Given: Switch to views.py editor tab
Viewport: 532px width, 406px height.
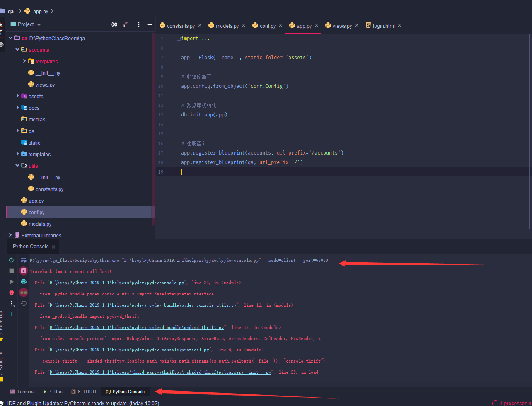Looking at the screenshot, I should point(342,26).
